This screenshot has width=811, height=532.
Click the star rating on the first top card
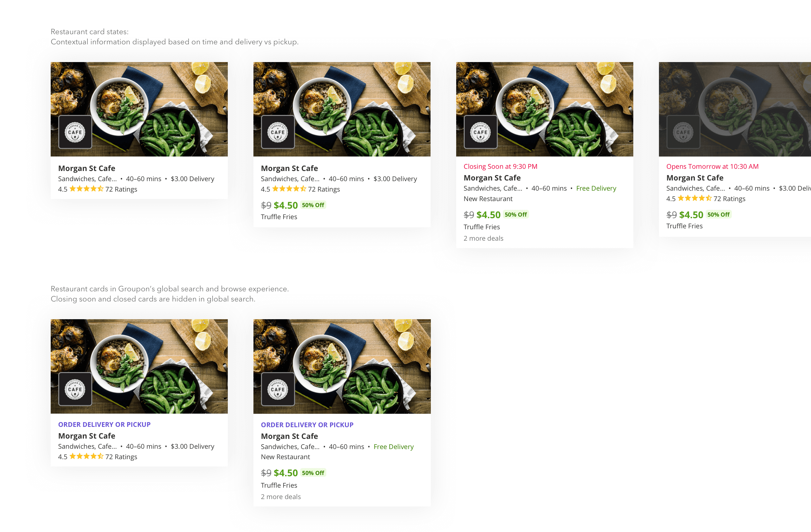tap(86, 189)
